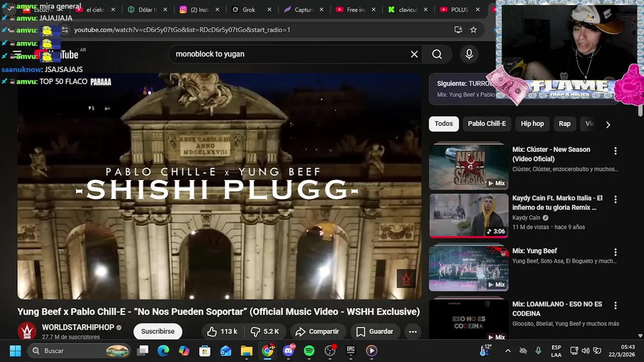Subscribe with the Suscribirse button

tap(157, 331)
